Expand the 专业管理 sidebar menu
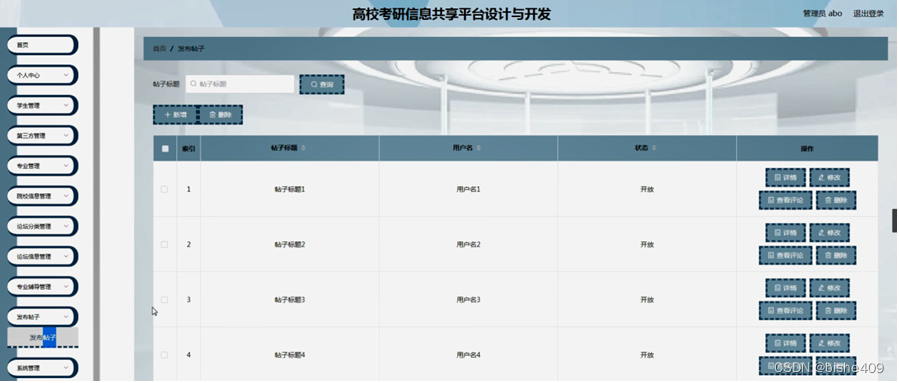The height and width of the screenshot is (383, 899). [41, 166]
